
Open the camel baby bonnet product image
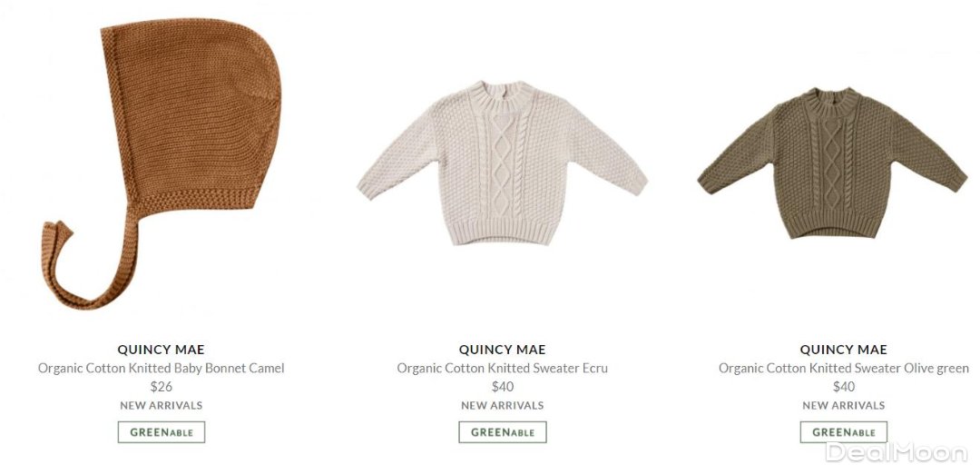162,163
